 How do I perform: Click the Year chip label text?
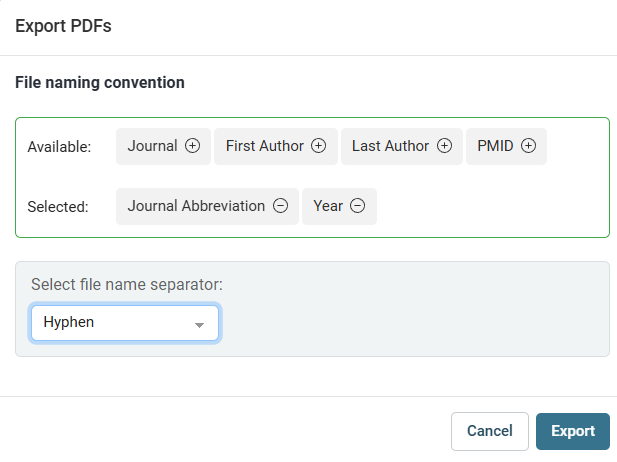tap(328, 206)
